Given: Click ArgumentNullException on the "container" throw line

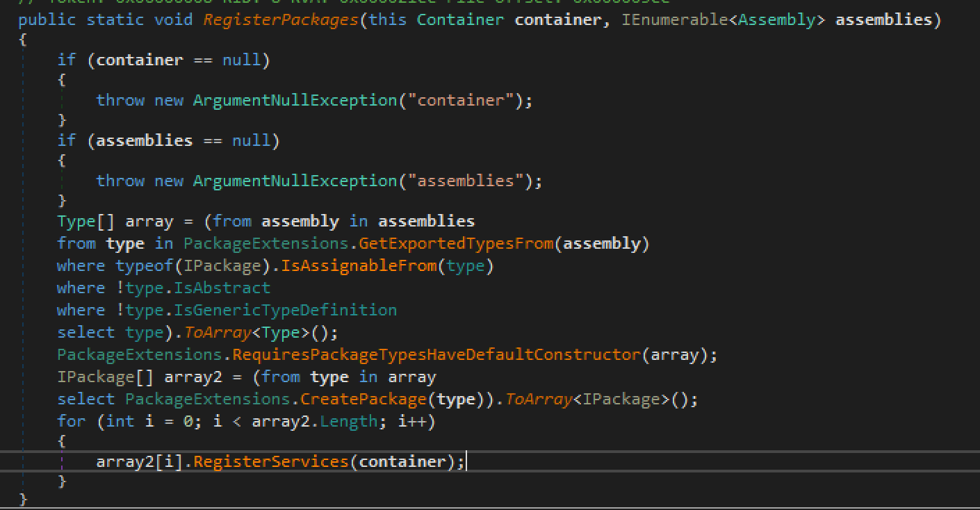Looking at the screenshot, I should (x=295, y=100).
